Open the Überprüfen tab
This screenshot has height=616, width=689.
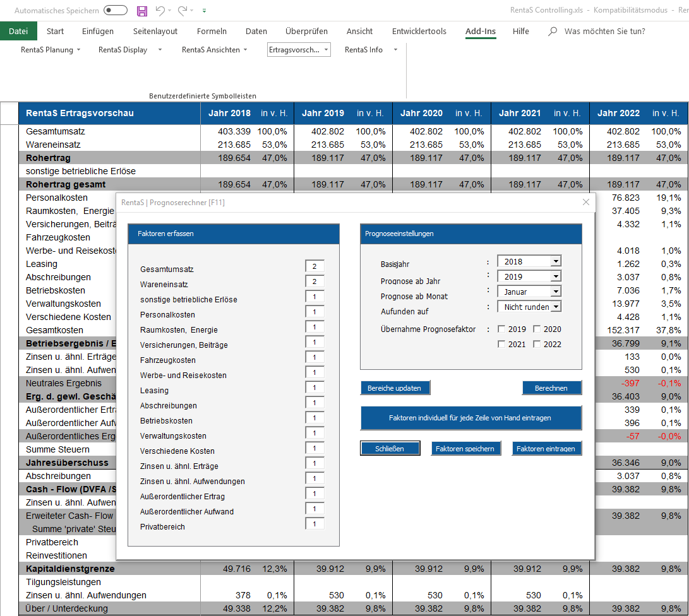coord(306,31)
